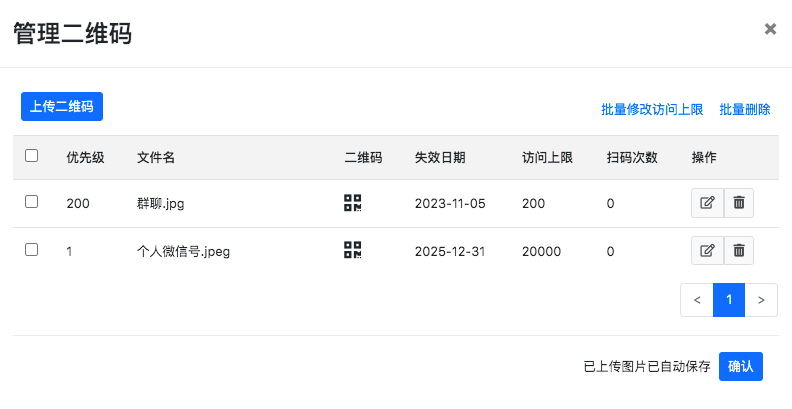Screen dimensions: 792x409
Task: Click the 确认 button
Action: (741, 366)
